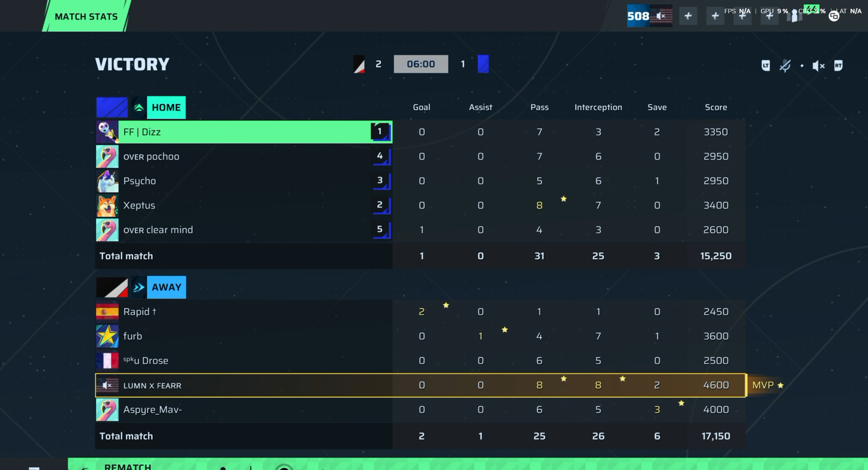Viewport: 868px width, 470px height.
Task: Click FF | Dizz's score 3350
Action: (716, 132)
